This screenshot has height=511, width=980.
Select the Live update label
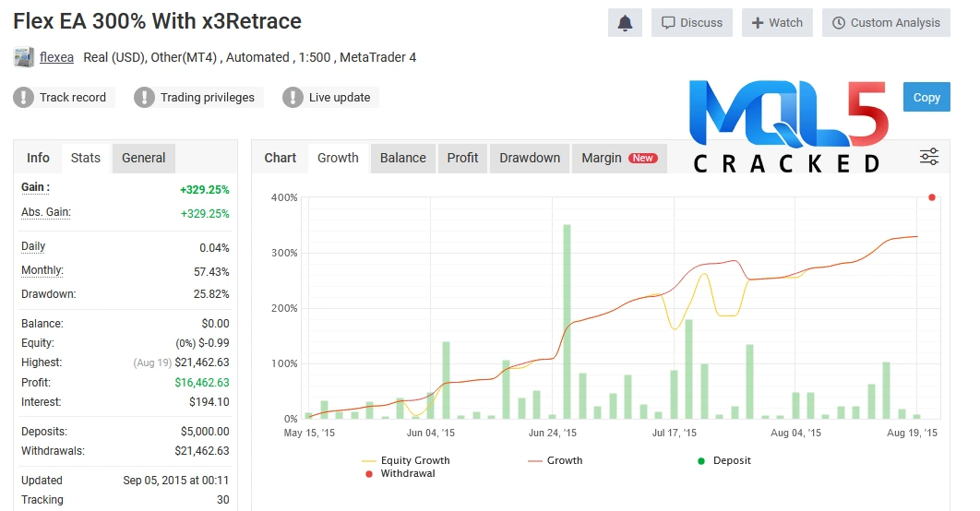click(340, 98)
